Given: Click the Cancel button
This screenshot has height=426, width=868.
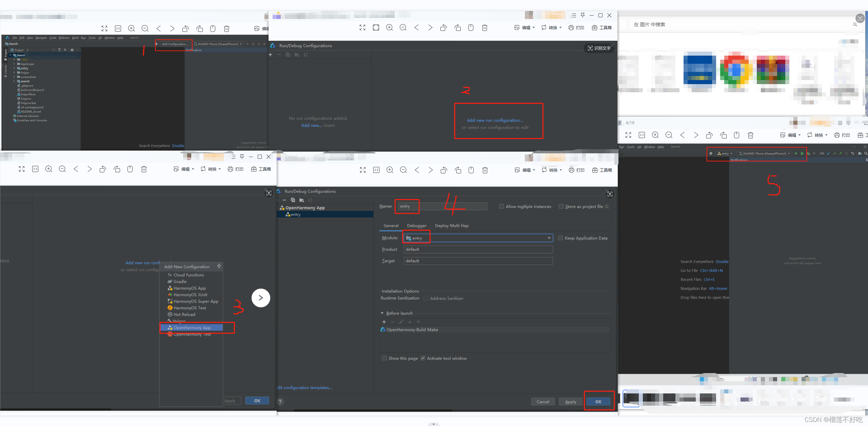Looking at the screenshot, I should click(542, 402).
